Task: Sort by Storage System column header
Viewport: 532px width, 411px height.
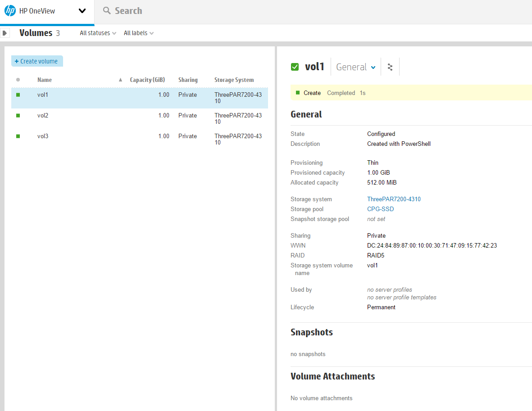Action: [x=234, y=80]
